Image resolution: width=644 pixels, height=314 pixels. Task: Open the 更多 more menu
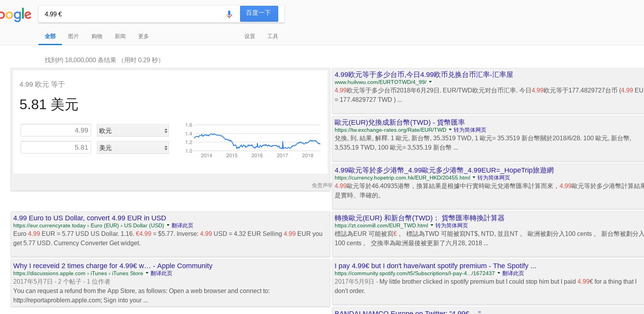pos(144,36)
